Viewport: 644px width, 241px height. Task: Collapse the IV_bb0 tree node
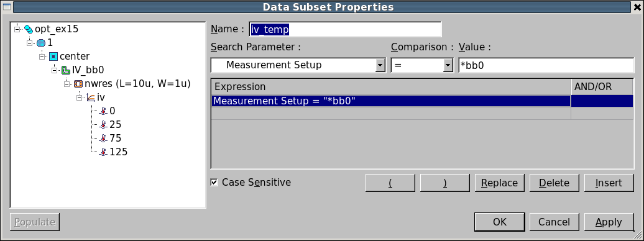coord(54,70)
